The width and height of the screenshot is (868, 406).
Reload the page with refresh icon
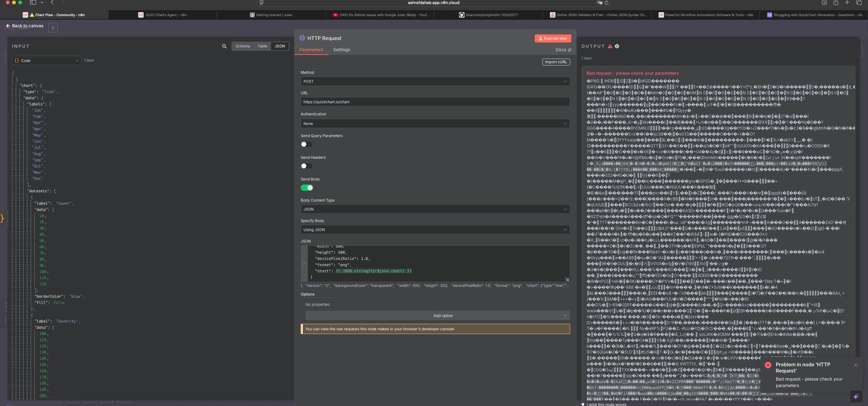pos(607,3)
